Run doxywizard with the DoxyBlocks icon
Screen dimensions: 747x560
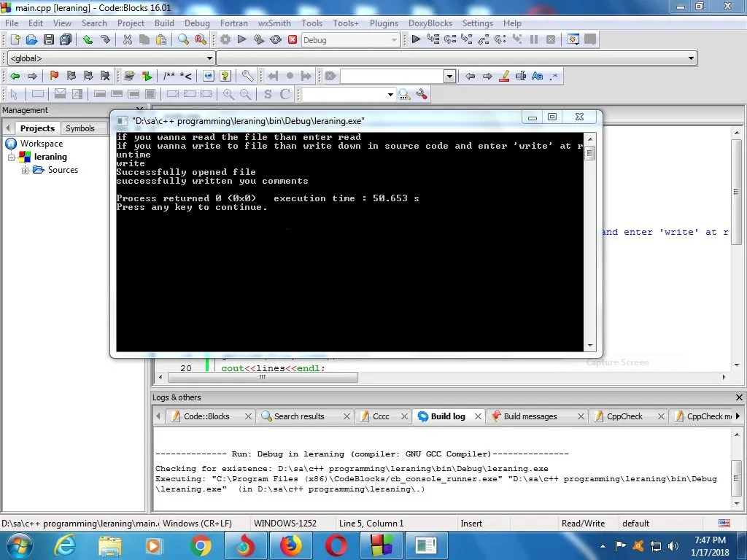[129, 76]
